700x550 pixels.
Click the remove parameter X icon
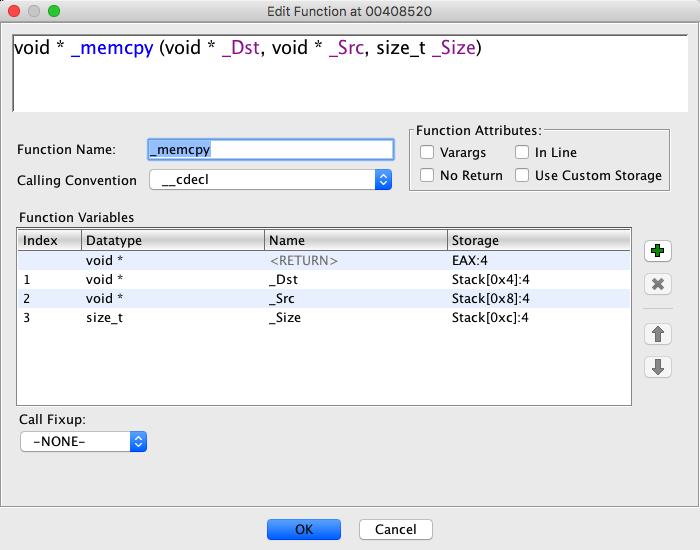pyautogui.click(x=657, y=284)
